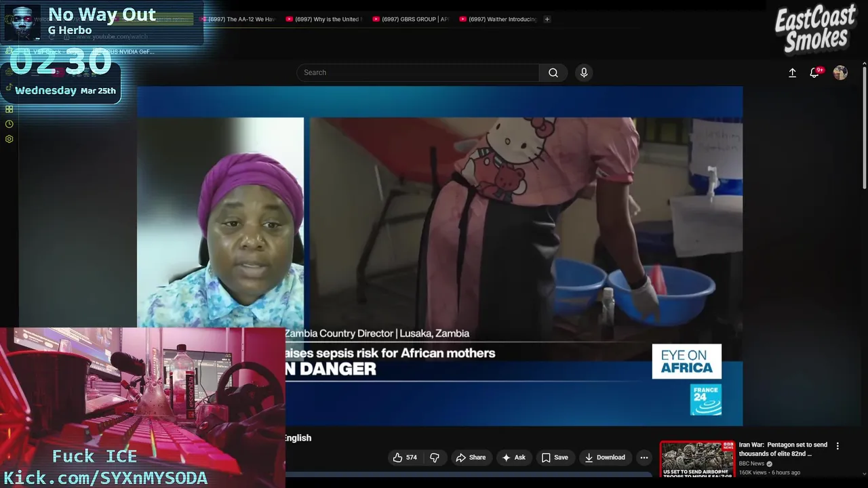Switch to Walther Introducing tab
Viewport: 868px width, 488px height.
click(497, 19)
